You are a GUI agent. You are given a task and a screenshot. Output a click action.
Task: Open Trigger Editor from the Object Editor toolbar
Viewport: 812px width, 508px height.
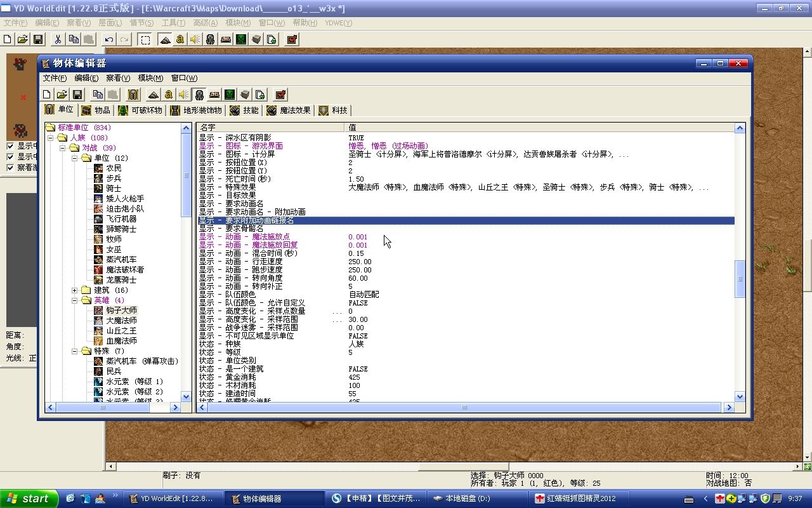168,95
